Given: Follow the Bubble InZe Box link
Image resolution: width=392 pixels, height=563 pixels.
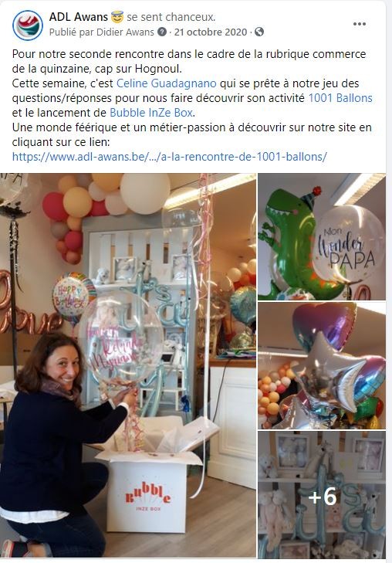Looking at the screenshot, I should 151,113.
